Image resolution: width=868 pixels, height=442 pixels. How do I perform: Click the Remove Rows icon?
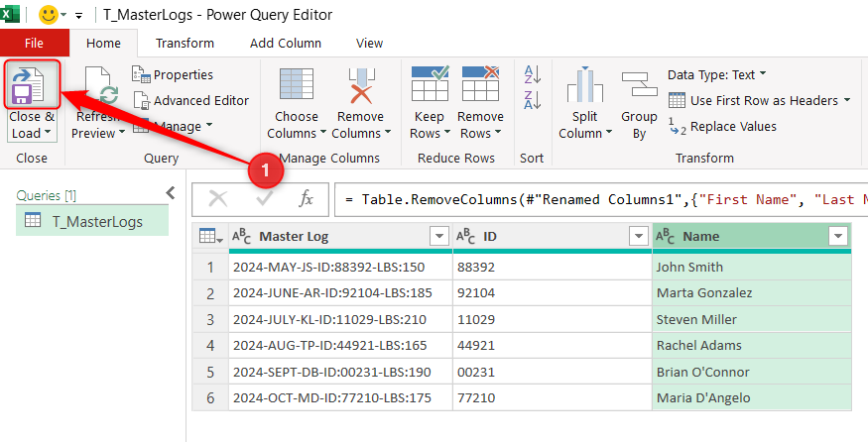click(x=480, y=83)
